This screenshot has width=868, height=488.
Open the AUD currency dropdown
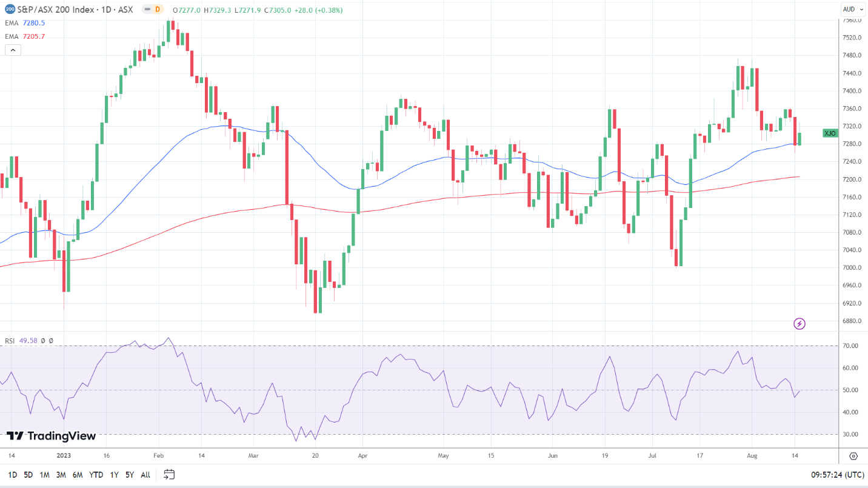pos(852,9)
